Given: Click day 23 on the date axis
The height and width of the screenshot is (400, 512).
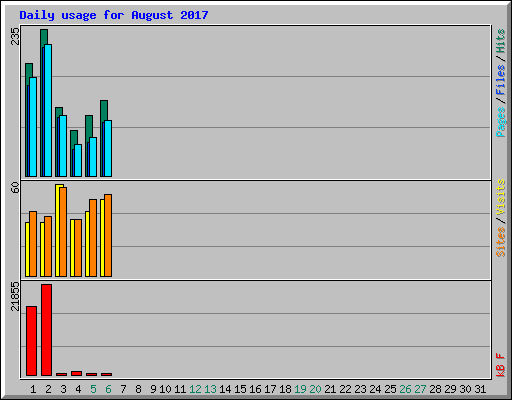Looking at the screenshot, I should click(x=360, y=389).
